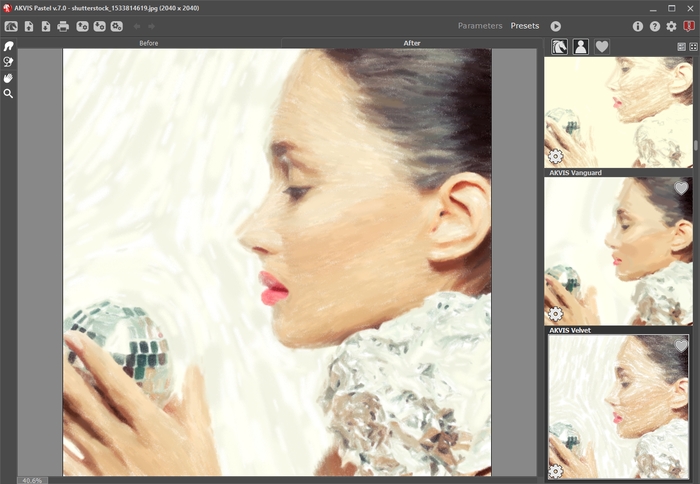Open settings gear on AKVIS Vanguard thumbnail
700x484 pixels.
[555, 314]
